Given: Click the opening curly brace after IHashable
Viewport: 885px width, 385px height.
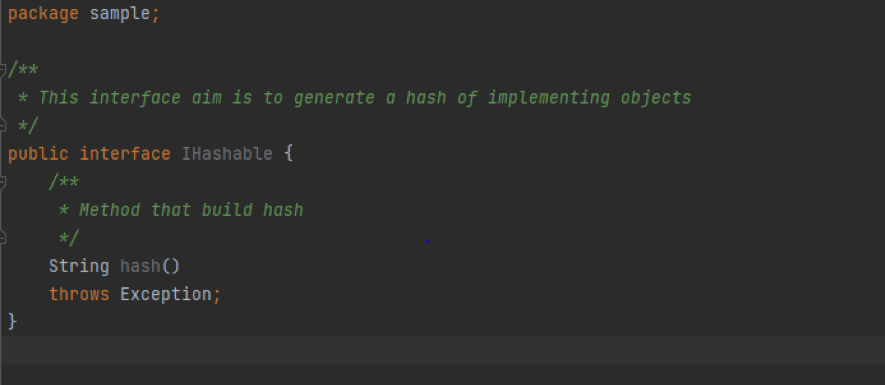Looking at the screenshot, I should coord(288,154).
